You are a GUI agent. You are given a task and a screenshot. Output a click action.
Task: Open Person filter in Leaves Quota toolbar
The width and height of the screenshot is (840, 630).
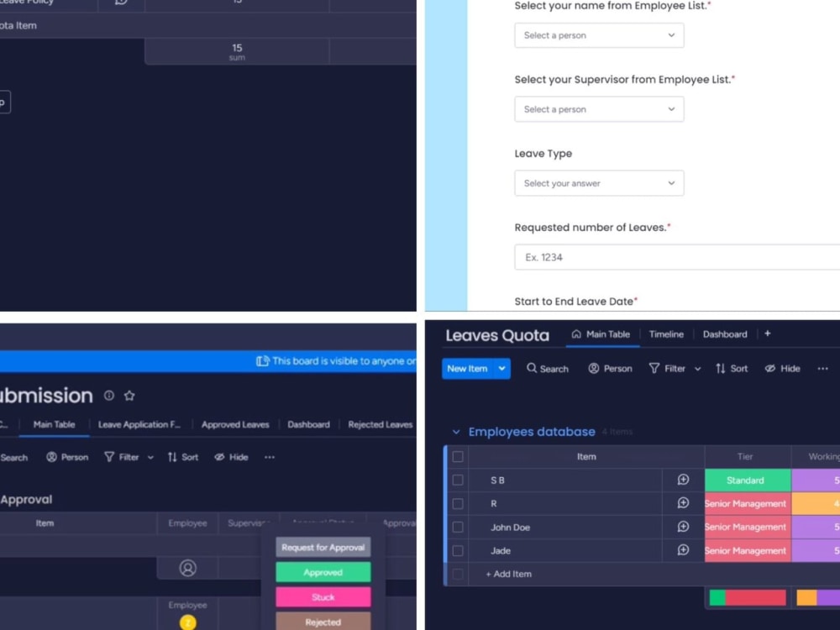coord(610,369)
